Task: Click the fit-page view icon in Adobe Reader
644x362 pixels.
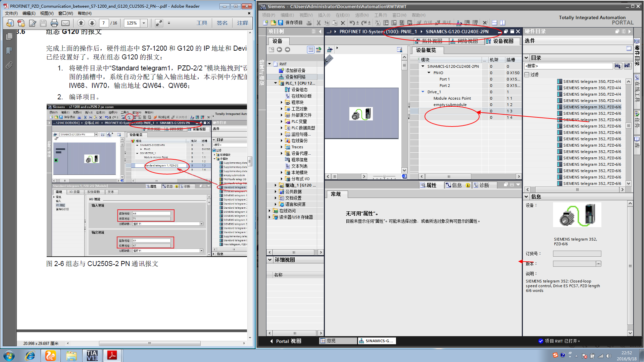Action: [x=159, y=23]
